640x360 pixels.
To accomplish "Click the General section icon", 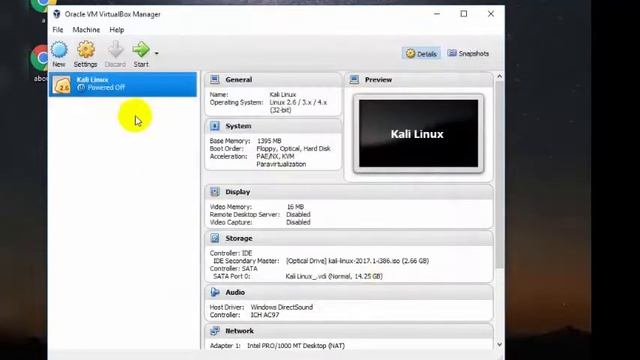I will coord(215,80).
